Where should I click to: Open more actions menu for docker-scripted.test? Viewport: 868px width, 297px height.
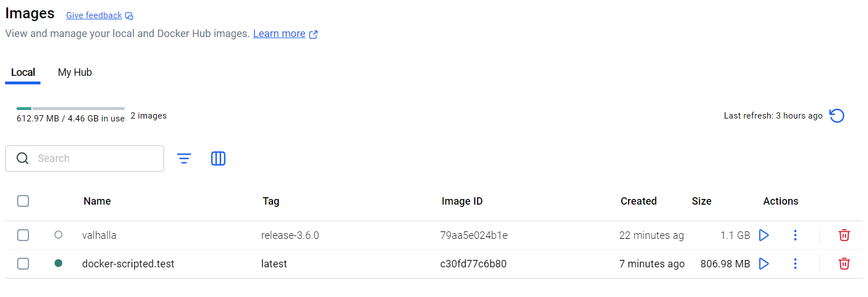pyautogui.click(x=795, y=263)
